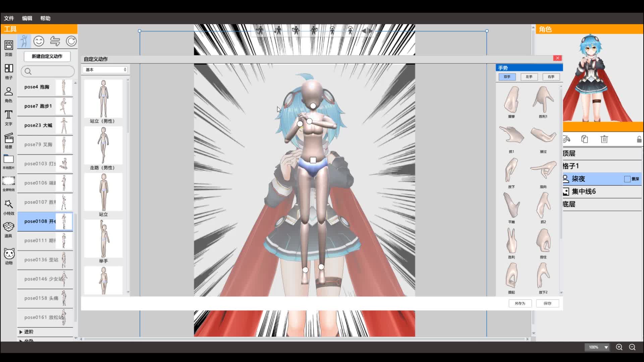Click the 新建自定义动作 button

47,56
